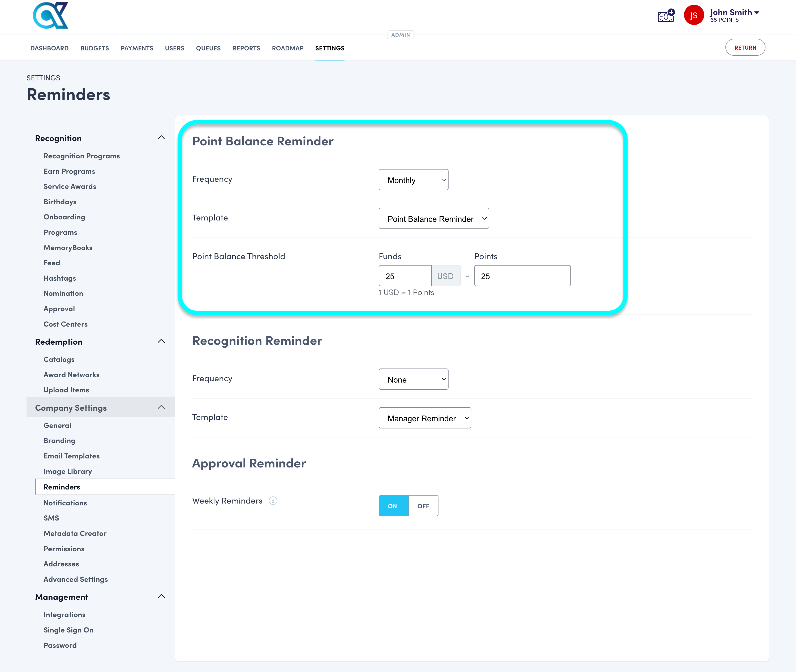Open Point Balance Frequency dropdown
Image resolution: width=796 pixels, height=672 pixels.
[x=413, y=180]
